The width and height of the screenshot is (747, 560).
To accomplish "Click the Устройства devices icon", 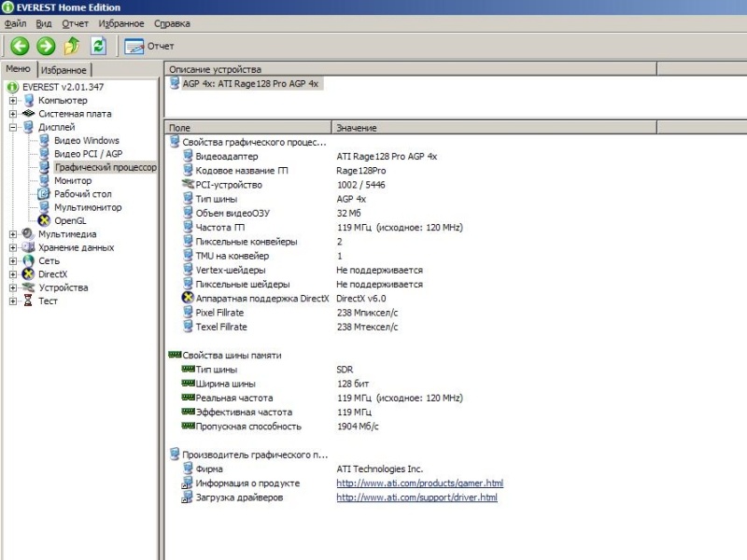I will pyautogui.click(x=29, y=287).
